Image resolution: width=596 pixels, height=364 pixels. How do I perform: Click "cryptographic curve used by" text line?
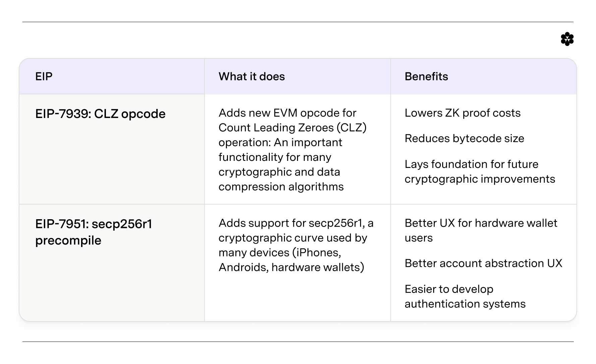click(293, 238)
